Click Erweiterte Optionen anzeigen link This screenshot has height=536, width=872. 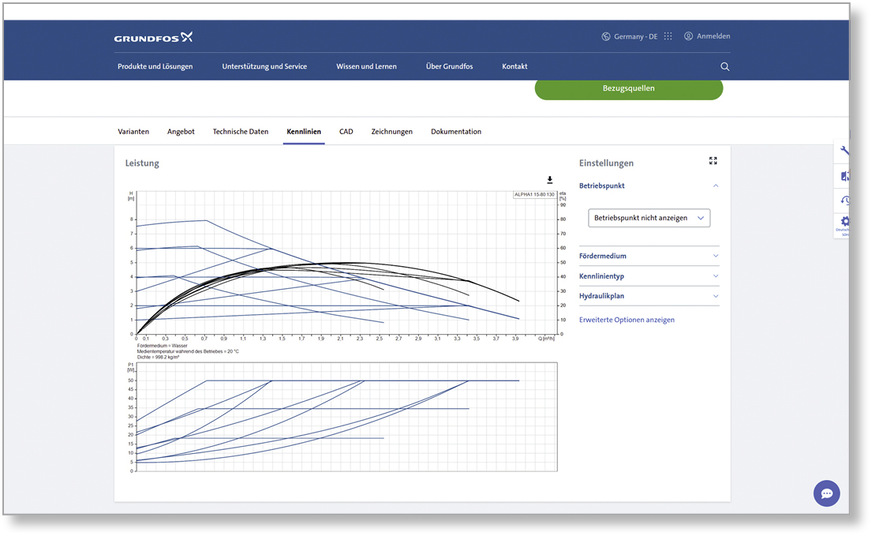[627, 320]
